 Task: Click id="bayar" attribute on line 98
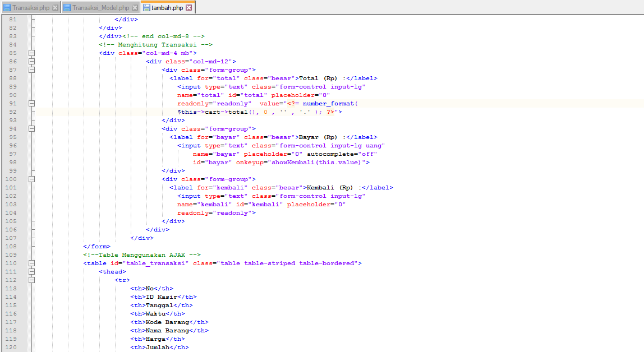[x=213, y=163]
